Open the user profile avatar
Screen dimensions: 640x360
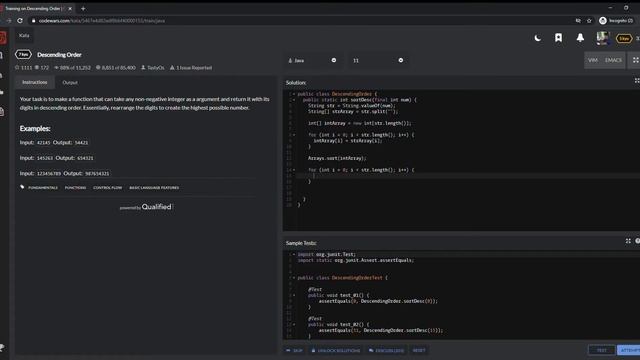tap(602, 38)
